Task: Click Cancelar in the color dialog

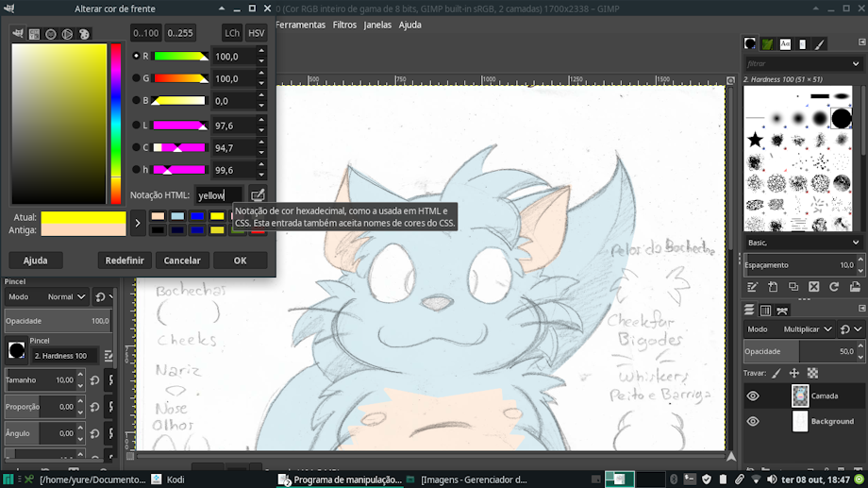Action: point(181,261)
